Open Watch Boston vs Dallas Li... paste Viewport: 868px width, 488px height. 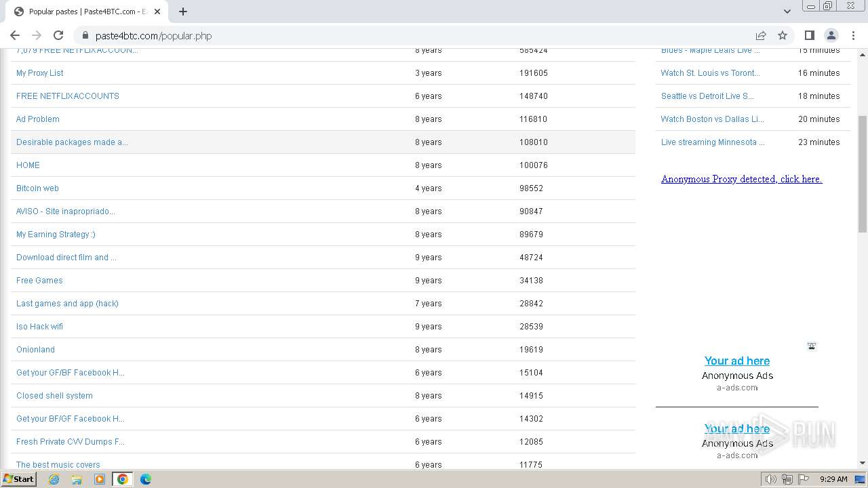tap(712, 119)
